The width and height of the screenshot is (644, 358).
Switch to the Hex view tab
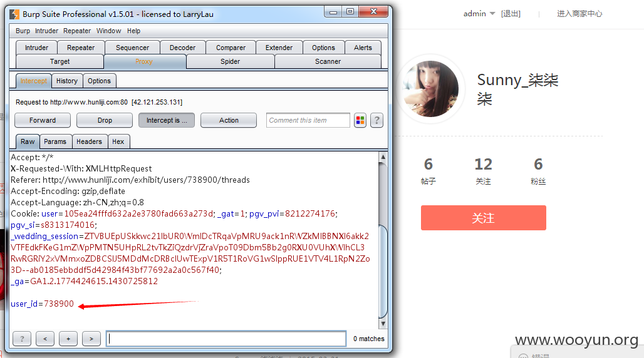(118, 141)
